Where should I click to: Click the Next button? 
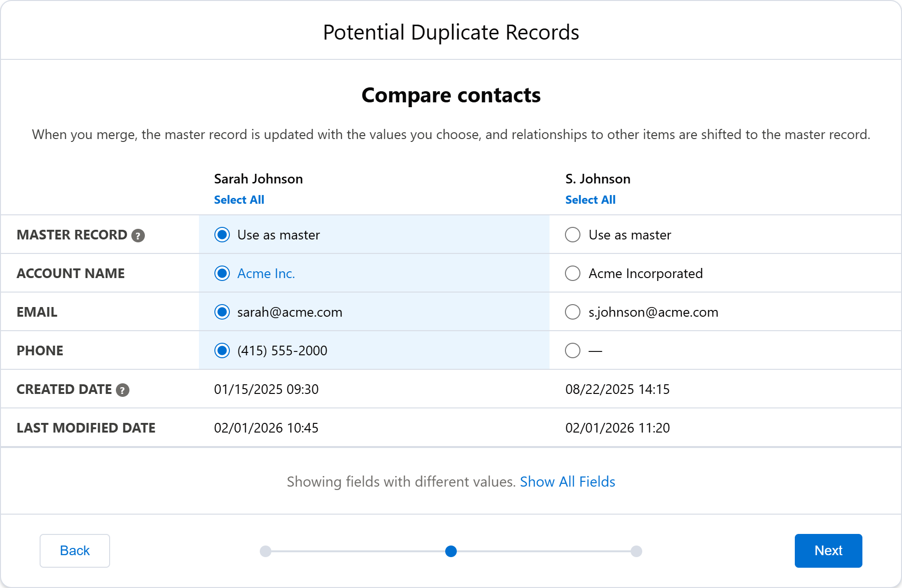pos(828,550)
